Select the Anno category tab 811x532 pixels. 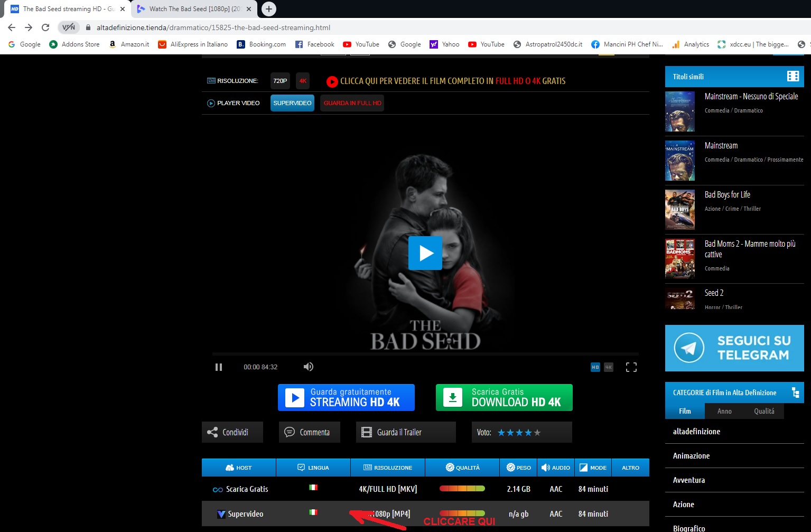[x=724, y=411]
